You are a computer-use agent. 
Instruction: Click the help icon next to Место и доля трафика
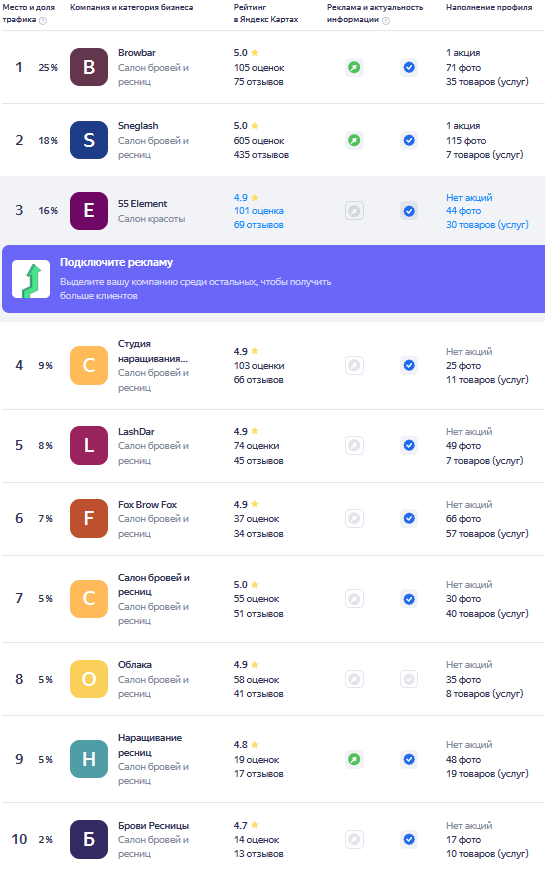coord(43,21)
